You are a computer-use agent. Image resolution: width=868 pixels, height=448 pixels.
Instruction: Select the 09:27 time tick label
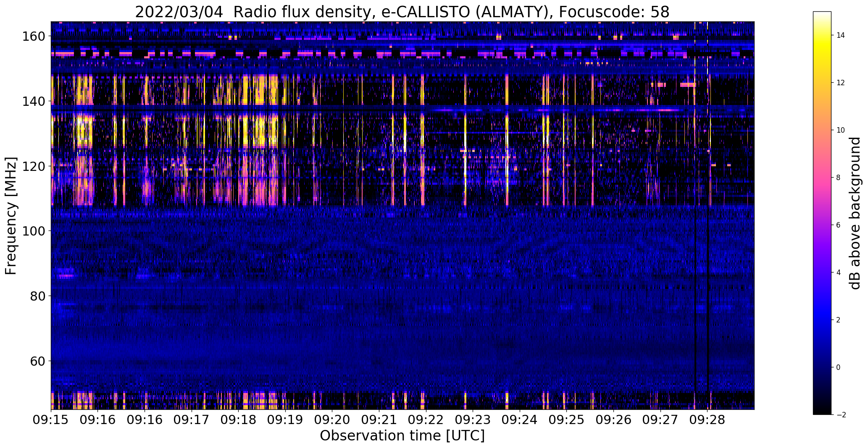coord(660,419)
